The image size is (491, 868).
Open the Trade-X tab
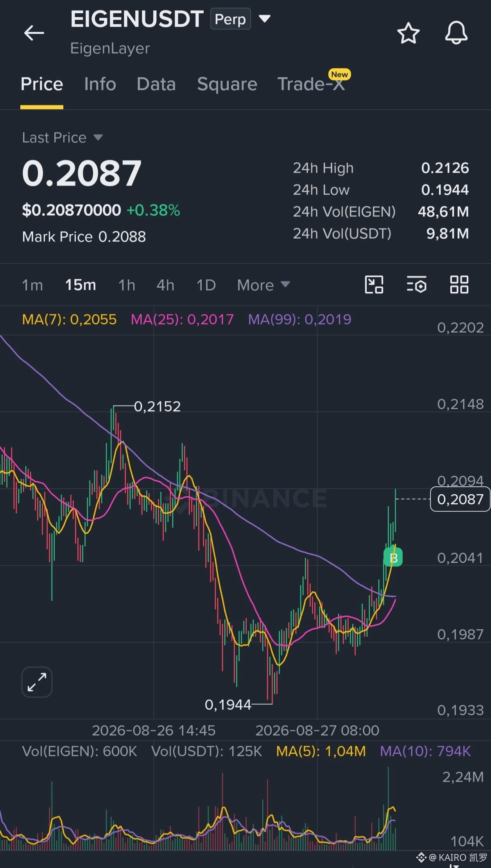(x=311, y=84)
